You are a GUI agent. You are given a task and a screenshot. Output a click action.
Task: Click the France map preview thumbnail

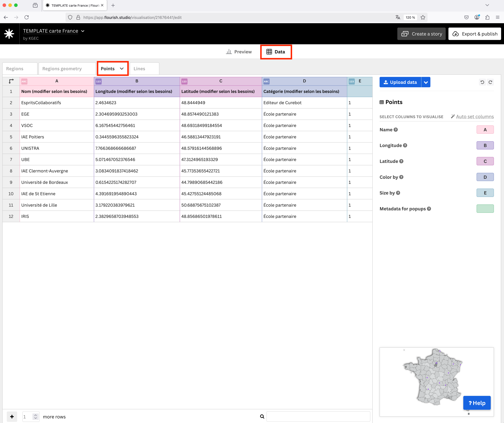point(436,382)
